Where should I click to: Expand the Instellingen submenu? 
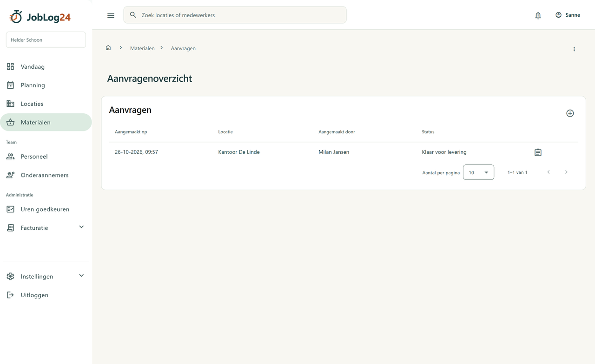click(81, 276)
